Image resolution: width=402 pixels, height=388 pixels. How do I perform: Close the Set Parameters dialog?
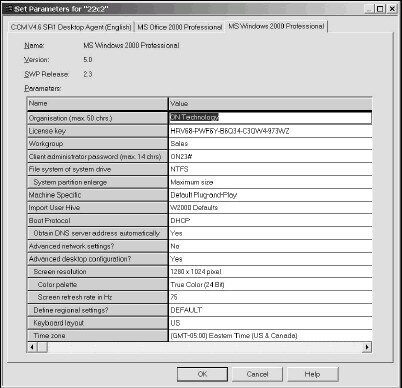[x=392, y=9]
